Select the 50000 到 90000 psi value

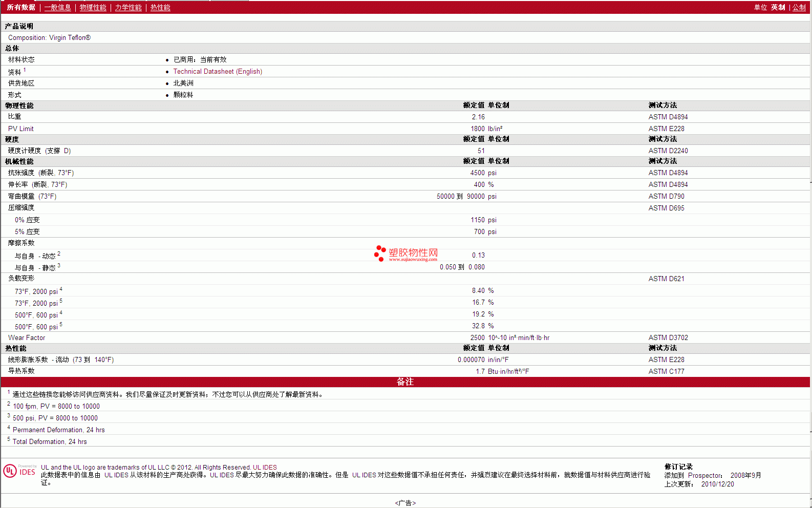466,197
